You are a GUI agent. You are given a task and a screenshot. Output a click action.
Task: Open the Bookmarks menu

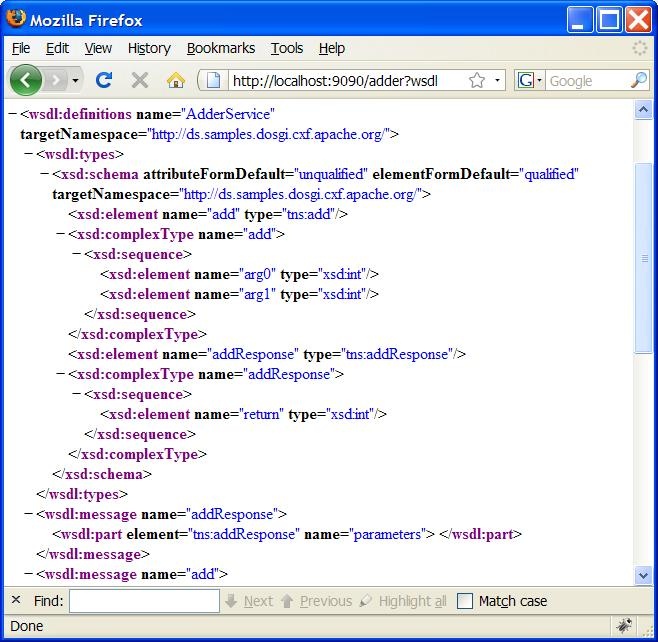click(x=220, y=48)
